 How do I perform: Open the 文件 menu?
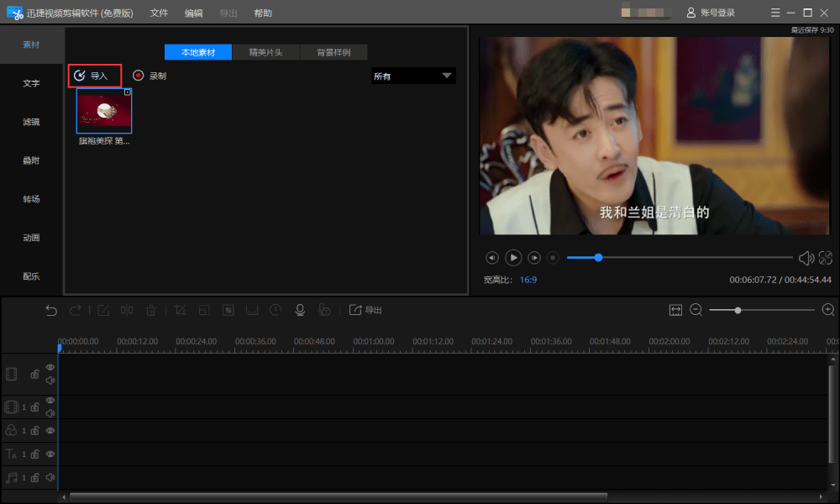(159, 13)
